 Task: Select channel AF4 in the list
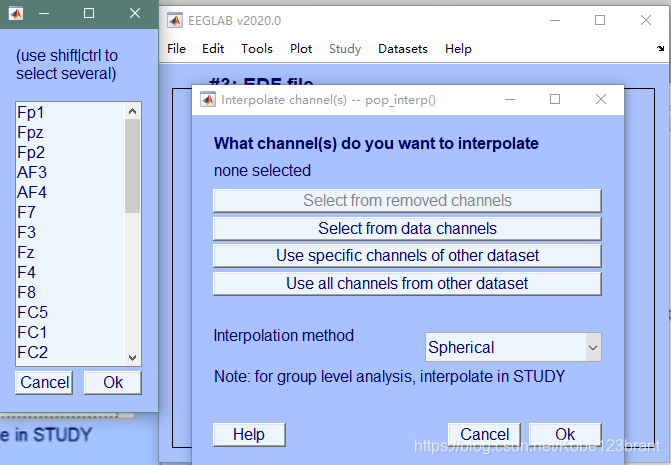coord(70,193)
